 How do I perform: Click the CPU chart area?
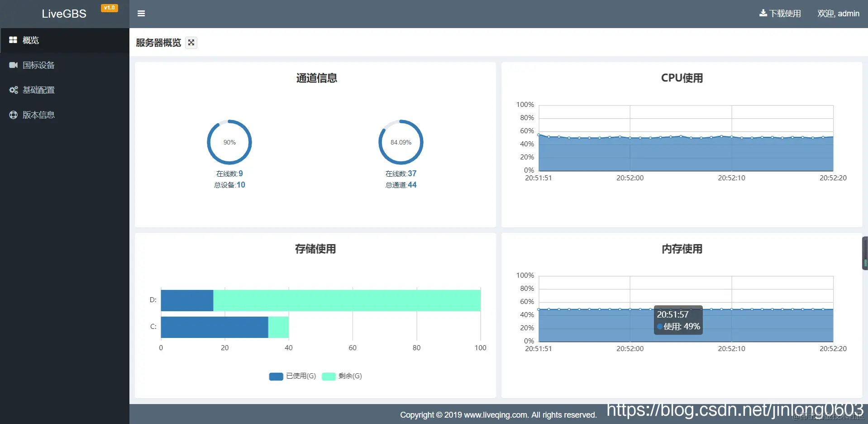(x=686, y=138)
